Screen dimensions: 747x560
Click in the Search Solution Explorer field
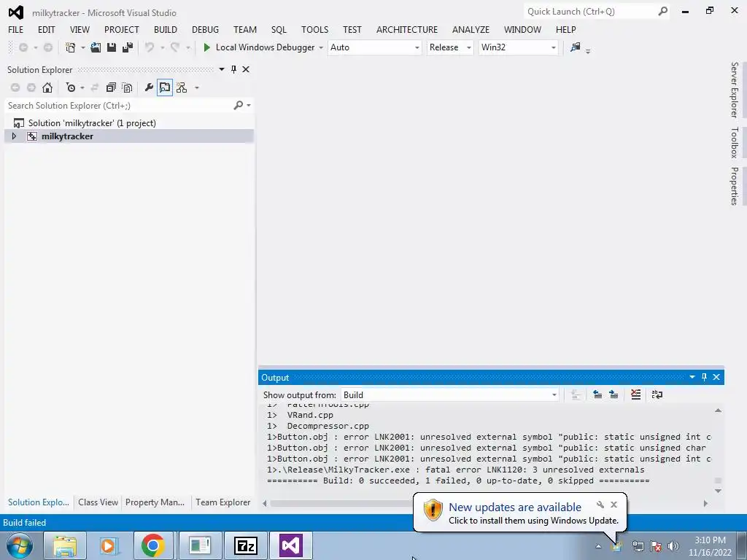point(118,105)
